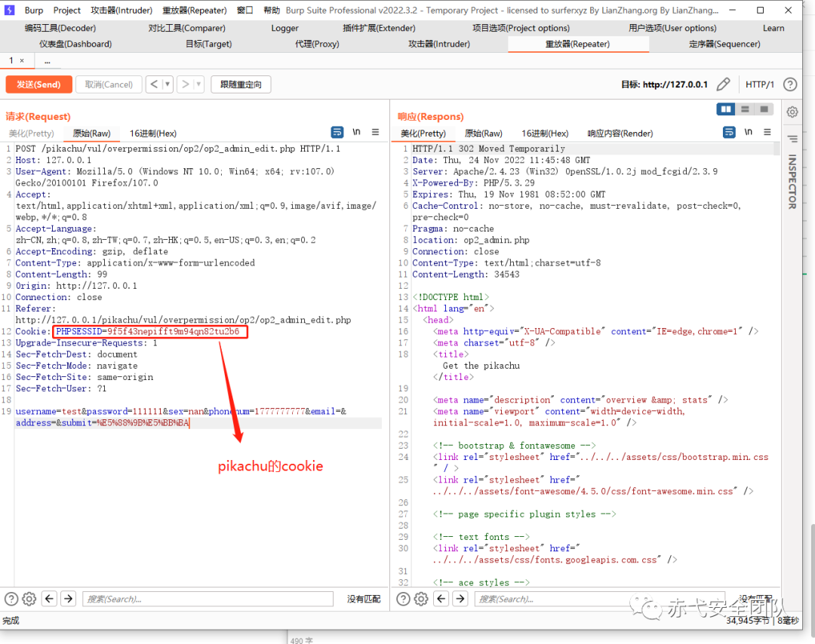Image resolution: width=815 pixels, height=644 pixels.
Task: Switch to Intruder tool tab
Action: pyautogui.click(x=439, y=44)
